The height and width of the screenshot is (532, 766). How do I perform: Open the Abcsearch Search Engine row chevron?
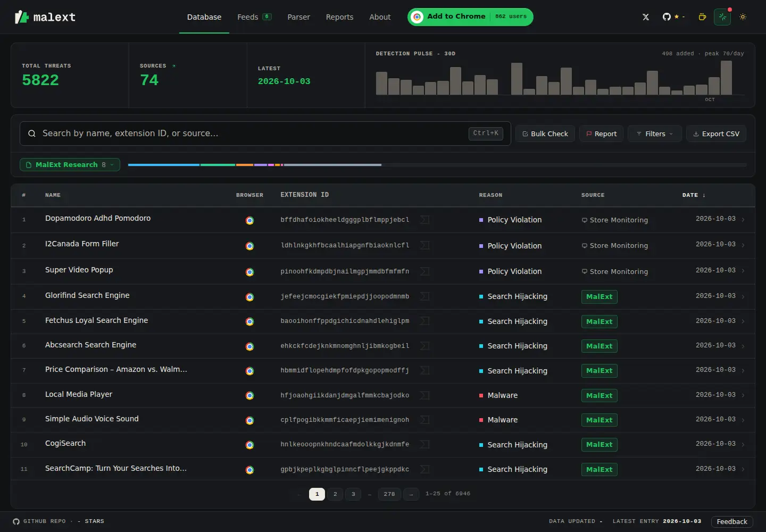point(743,346)
